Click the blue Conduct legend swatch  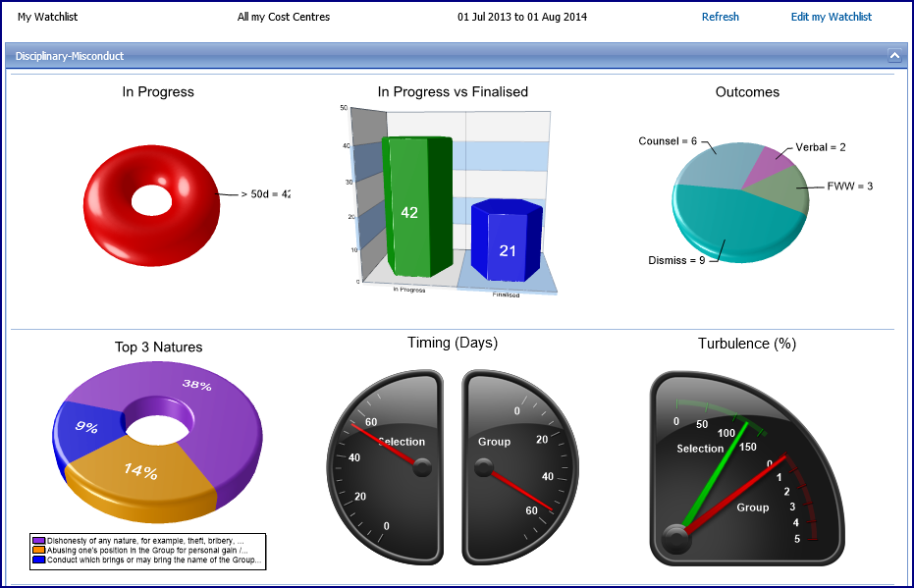tap(39, 560)
